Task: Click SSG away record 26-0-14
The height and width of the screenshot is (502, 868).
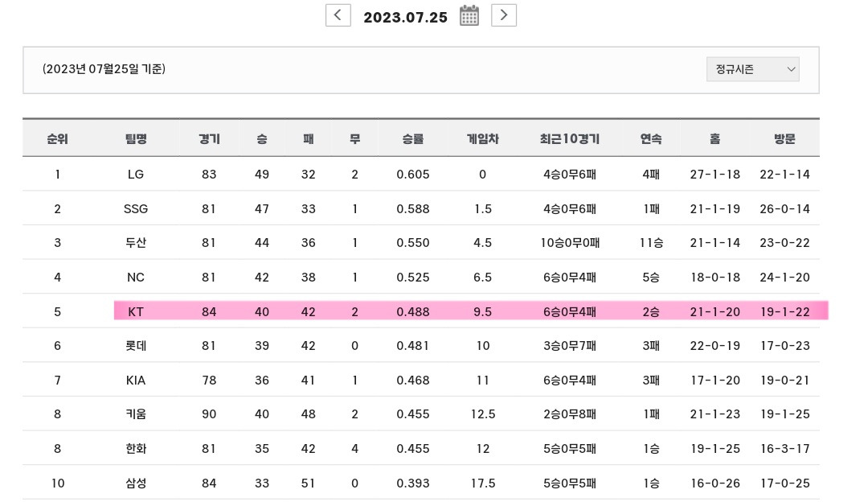Action: [x=785, y=209]
